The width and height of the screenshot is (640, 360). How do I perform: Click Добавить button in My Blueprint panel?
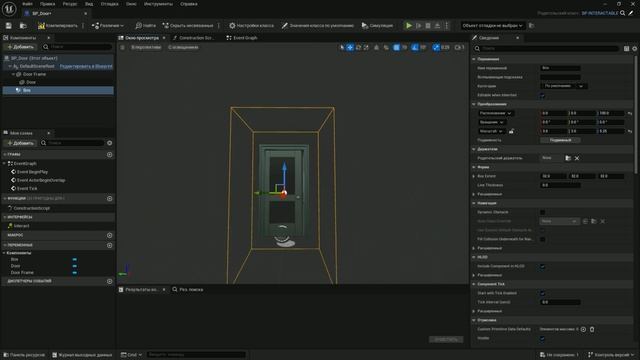(20, 143)
